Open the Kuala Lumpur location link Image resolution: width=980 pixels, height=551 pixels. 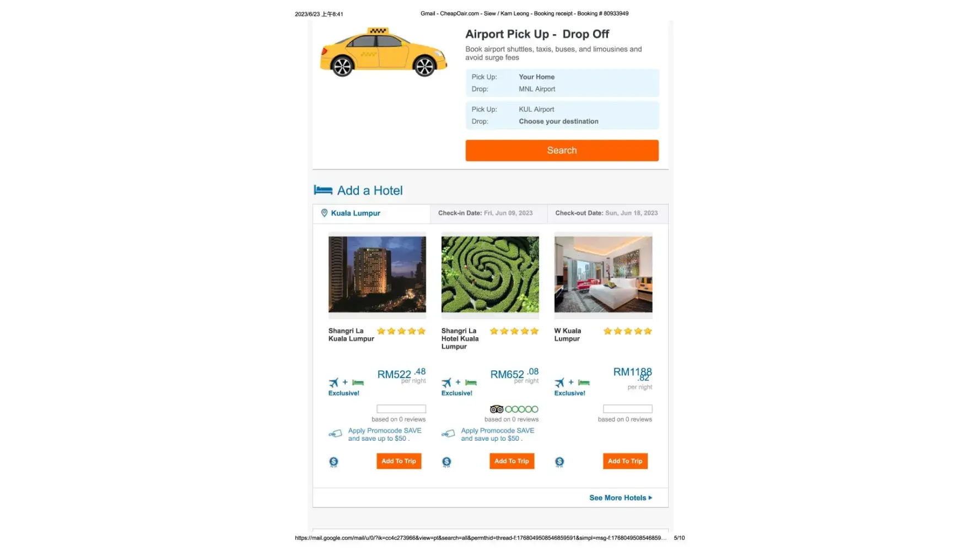356,213
